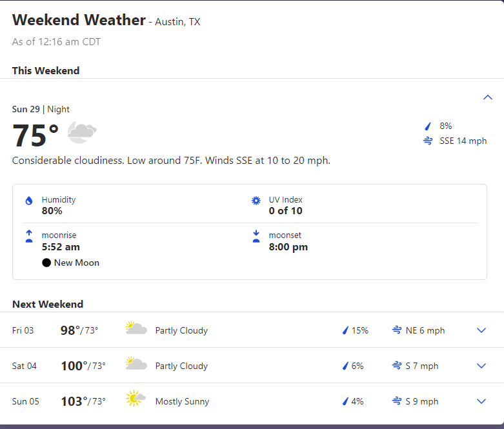The height and width of the screenshot is (429, 504).
Task: Click the Sat 04 date label
Action: (x=25, y=366)
